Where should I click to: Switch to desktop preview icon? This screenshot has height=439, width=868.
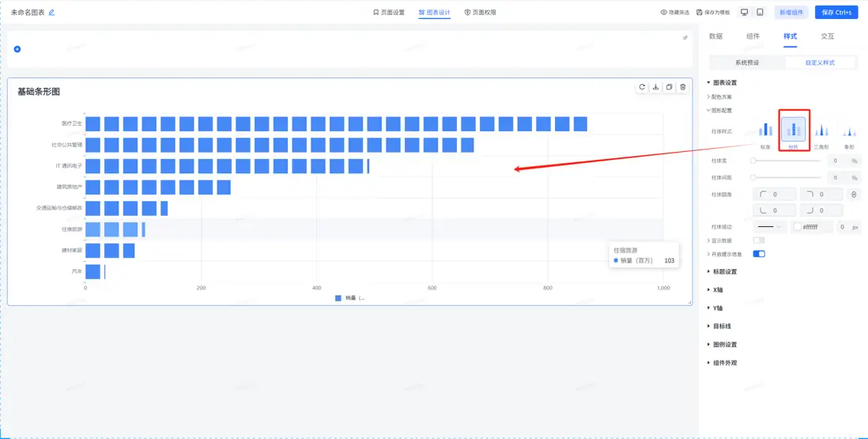tap(745, 13)
